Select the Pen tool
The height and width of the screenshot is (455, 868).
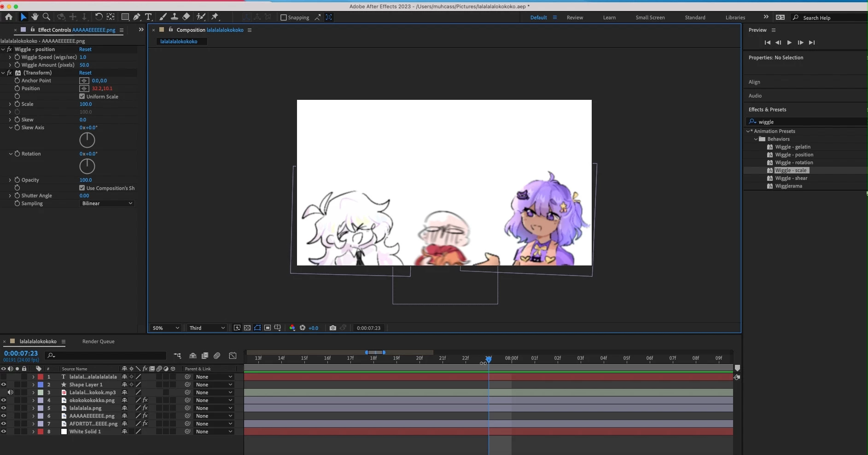coord(137,17)
